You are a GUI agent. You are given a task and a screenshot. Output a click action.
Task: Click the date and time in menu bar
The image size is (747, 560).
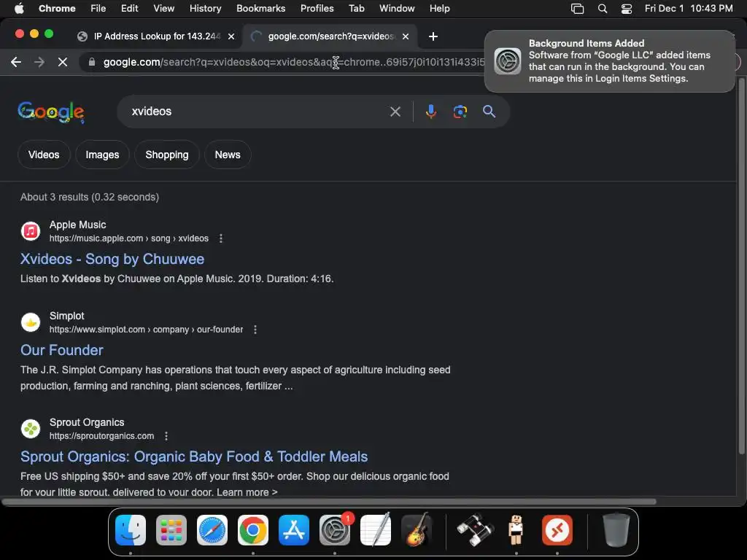coord(689,8)
